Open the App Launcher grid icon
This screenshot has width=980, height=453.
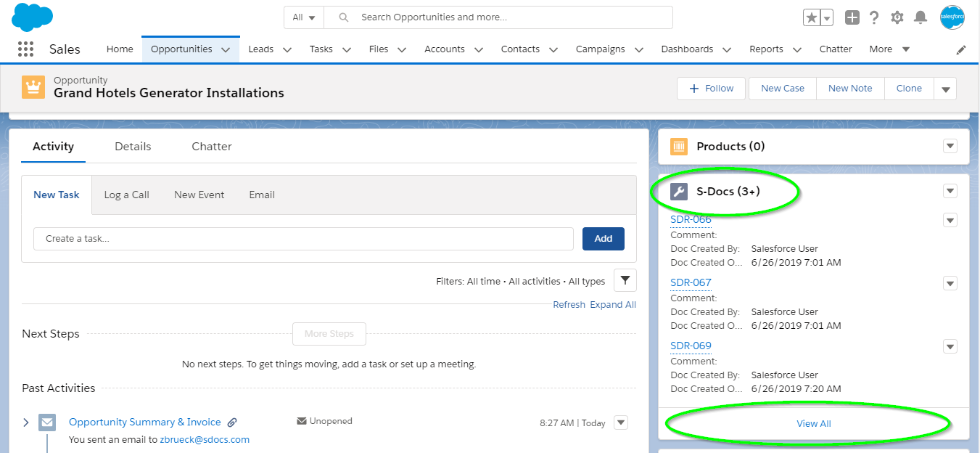(x=25, y=49)
